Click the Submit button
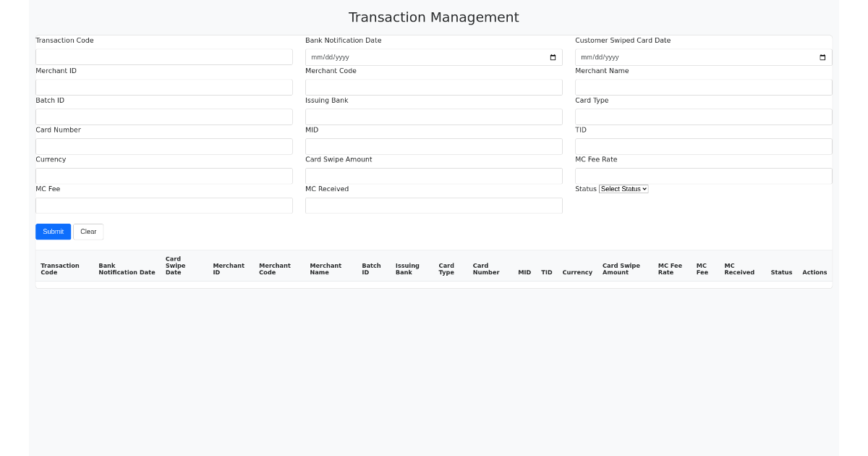868x456 pixels. pos(53,231)
